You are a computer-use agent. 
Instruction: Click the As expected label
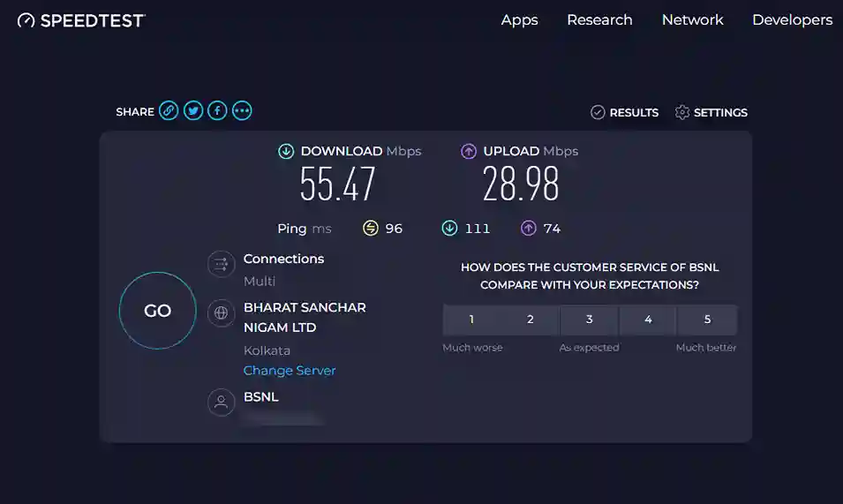[x=590, y=348]
